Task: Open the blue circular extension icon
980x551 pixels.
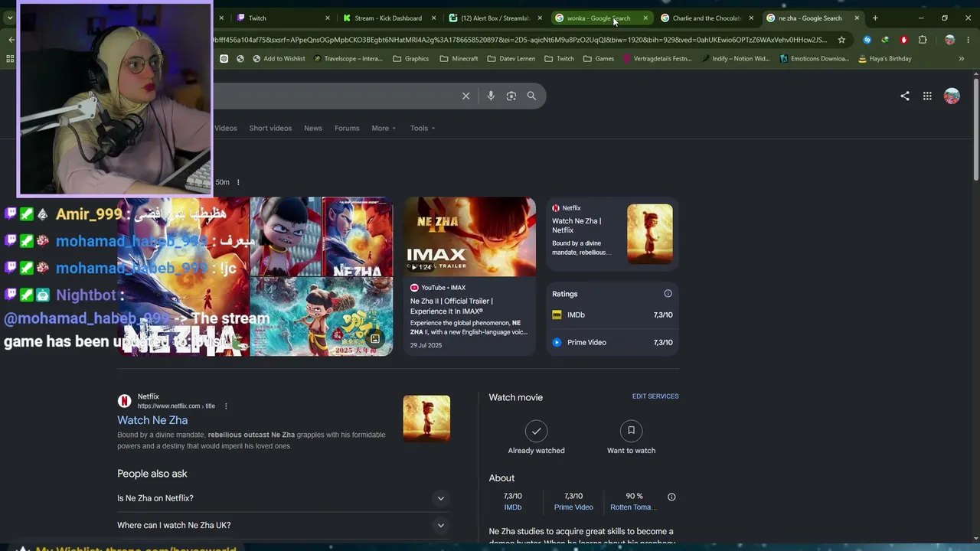Action: pos(867,40)
